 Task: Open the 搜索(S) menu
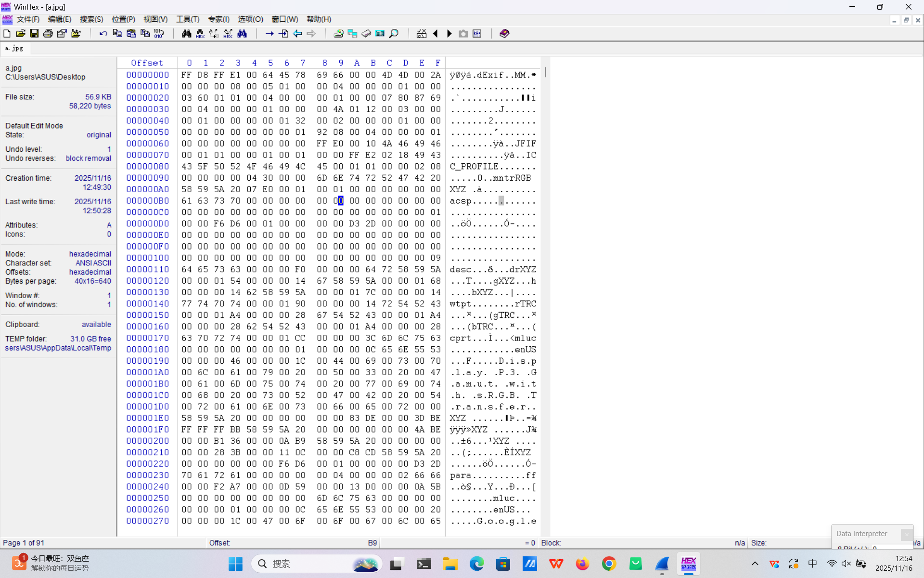pos(91,19)
